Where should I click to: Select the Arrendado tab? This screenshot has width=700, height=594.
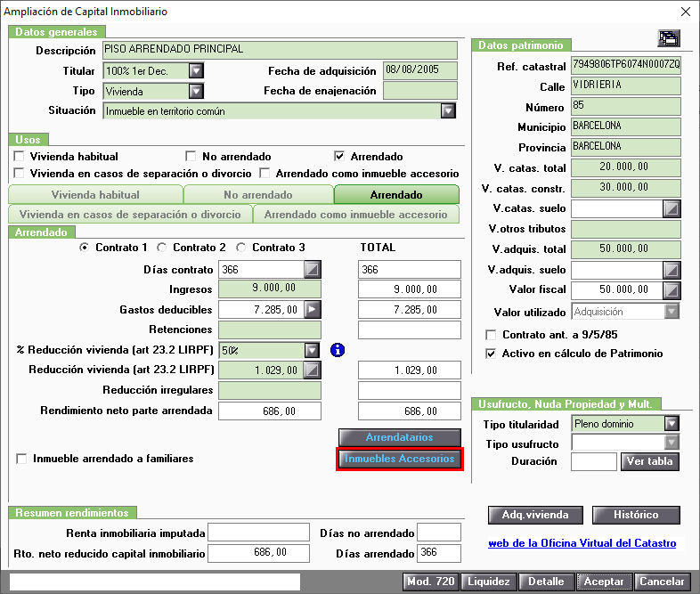pos(396,195)
